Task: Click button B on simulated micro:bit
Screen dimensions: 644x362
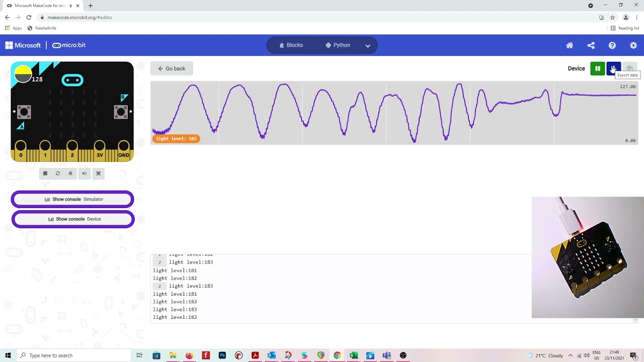Action: click(121, 112)
